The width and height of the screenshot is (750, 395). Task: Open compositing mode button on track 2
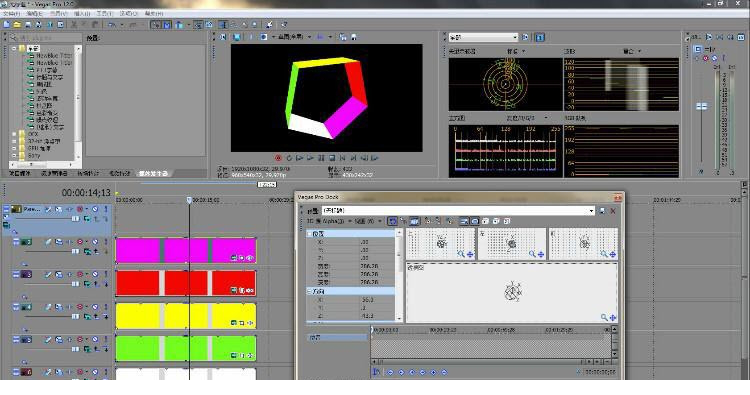coord(87,252)
